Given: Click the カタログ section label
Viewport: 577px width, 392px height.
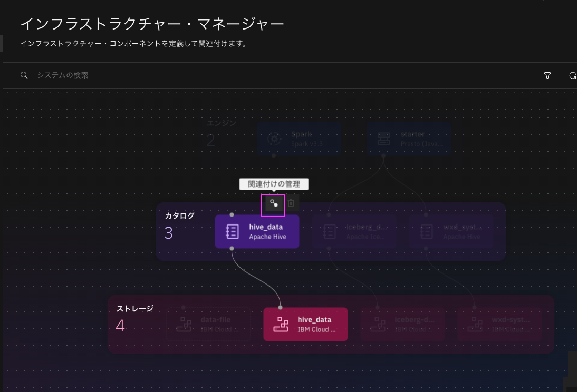Looking at the screenshot, I should pyautogui.click(x=179, y=216).
